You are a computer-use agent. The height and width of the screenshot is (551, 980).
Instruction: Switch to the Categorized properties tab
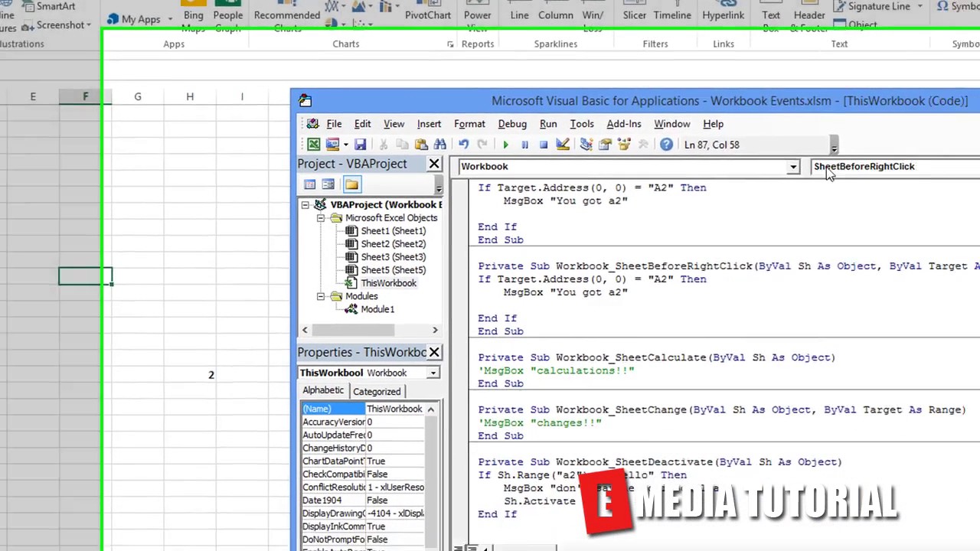point(377,392)
